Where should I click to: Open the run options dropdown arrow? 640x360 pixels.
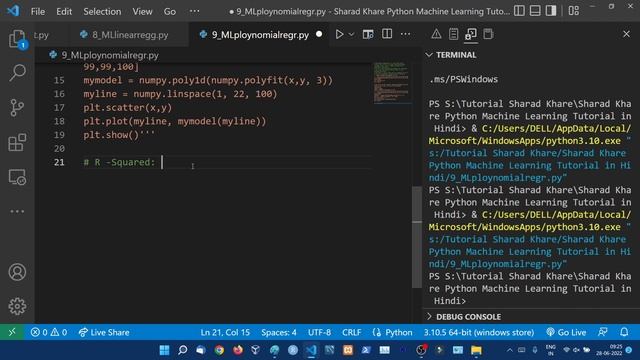coord(351,35)
